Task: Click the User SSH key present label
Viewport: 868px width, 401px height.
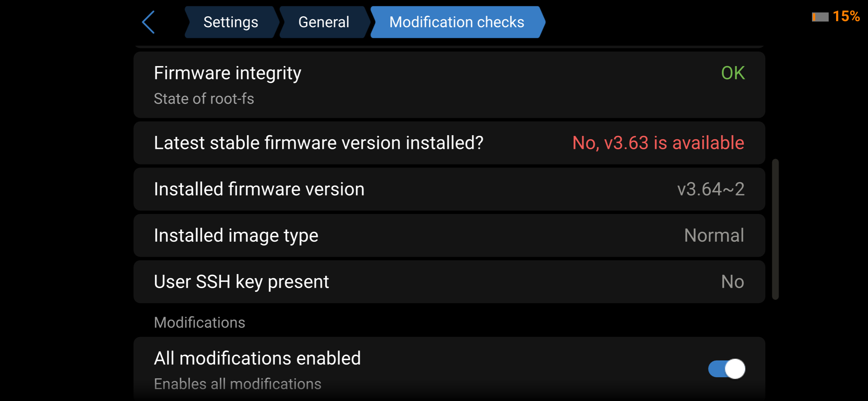Action: pos(241,282)
